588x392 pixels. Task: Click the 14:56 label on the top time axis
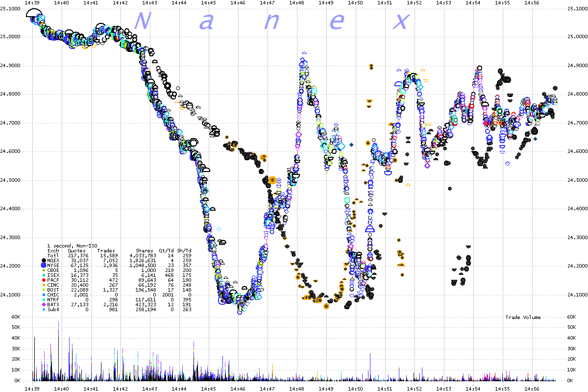[532, 2]
